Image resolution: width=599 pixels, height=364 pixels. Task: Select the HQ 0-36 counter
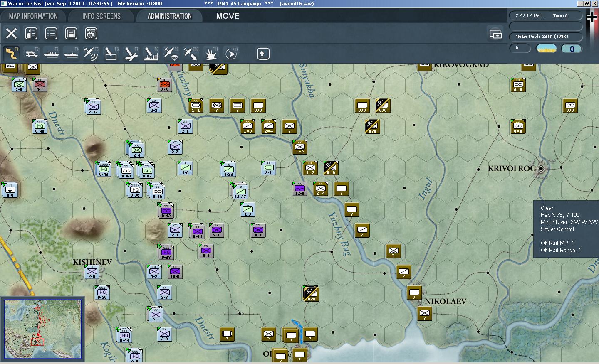(x=134, y=189)
